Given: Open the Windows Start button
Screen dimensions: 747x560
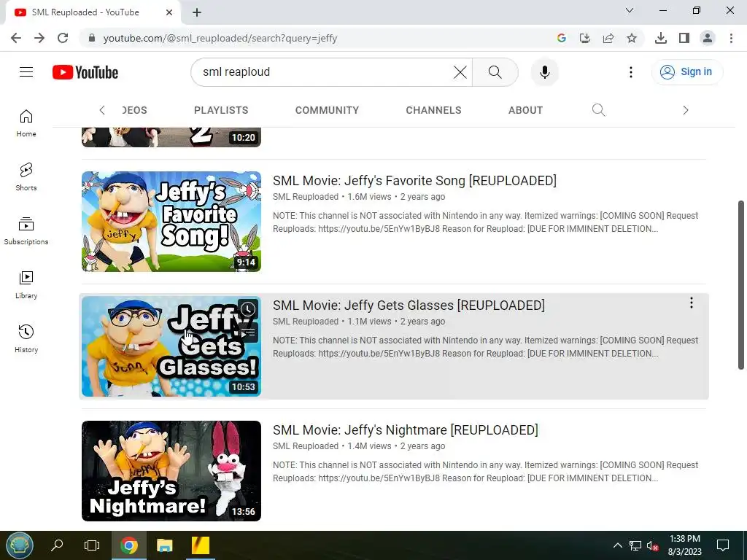Looking at the screenshot, I should point(20,545).
